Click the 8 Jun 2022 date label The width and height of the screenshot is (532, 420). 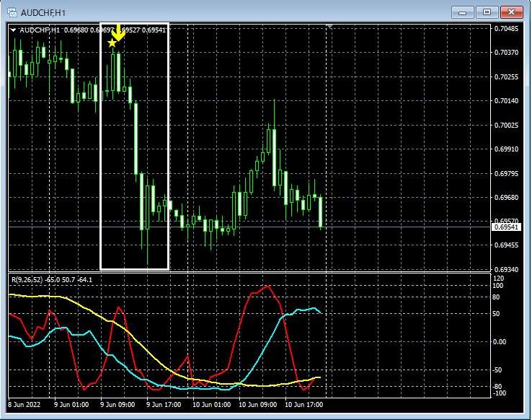coord(24,405)
